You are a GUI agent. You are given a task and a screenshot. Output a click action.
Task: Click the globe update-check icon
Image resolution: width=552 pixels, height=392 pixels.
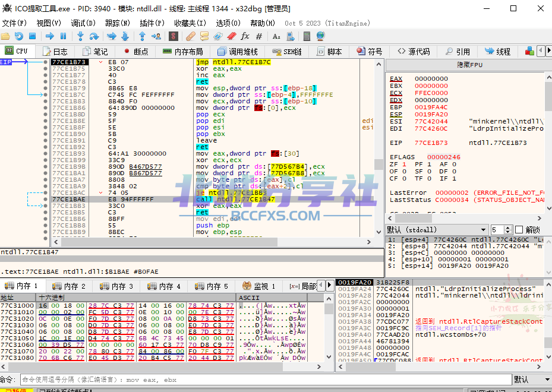(x=320, y=36)
